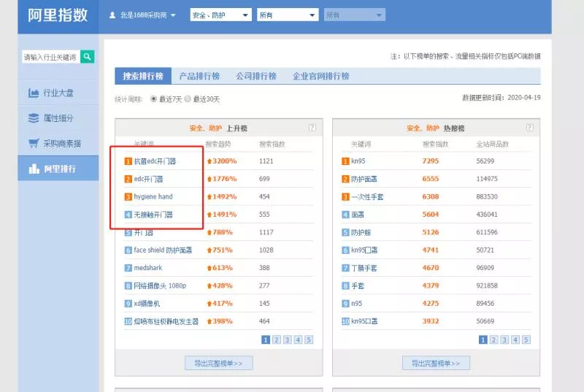This screenshot has height=392, width=584.
Task: Select 行业大盘 sidebar menu item
Action: click(58, 93)
